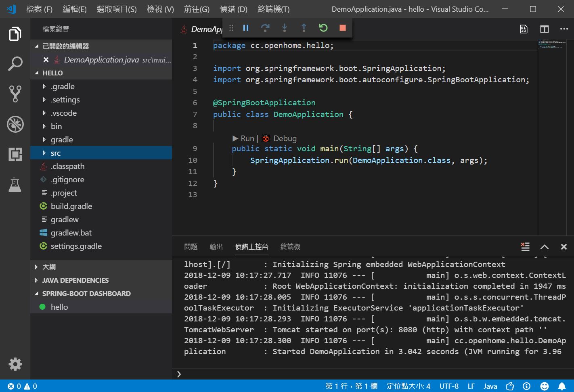Screen dimensions: 574x392
Task: Open the Explorer view in activity bar
Action: [x=15, y=34]
